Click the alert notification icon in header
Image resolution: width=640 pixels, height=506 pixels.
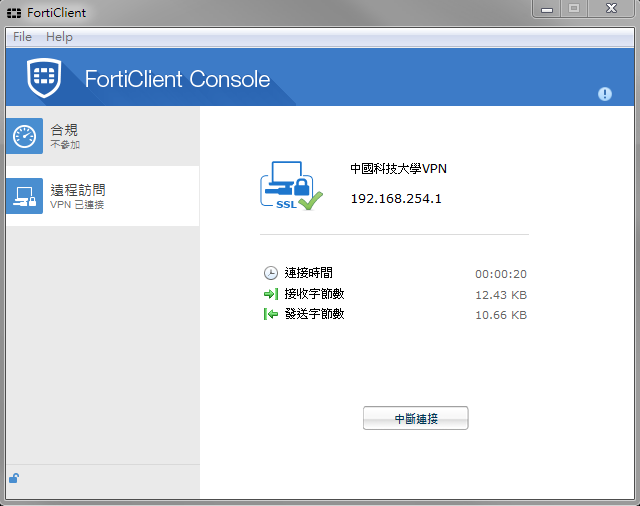[x=604, y=94]
